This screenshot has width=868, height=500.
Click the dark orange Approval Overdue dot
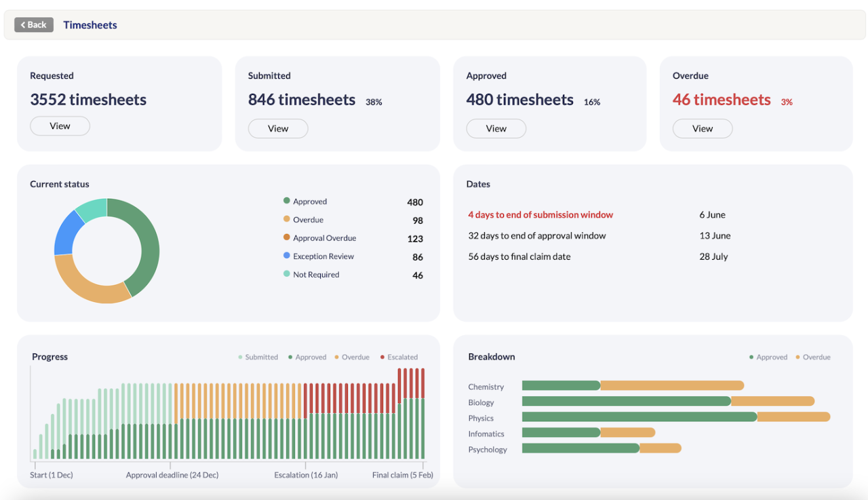(x=287, y=237)
